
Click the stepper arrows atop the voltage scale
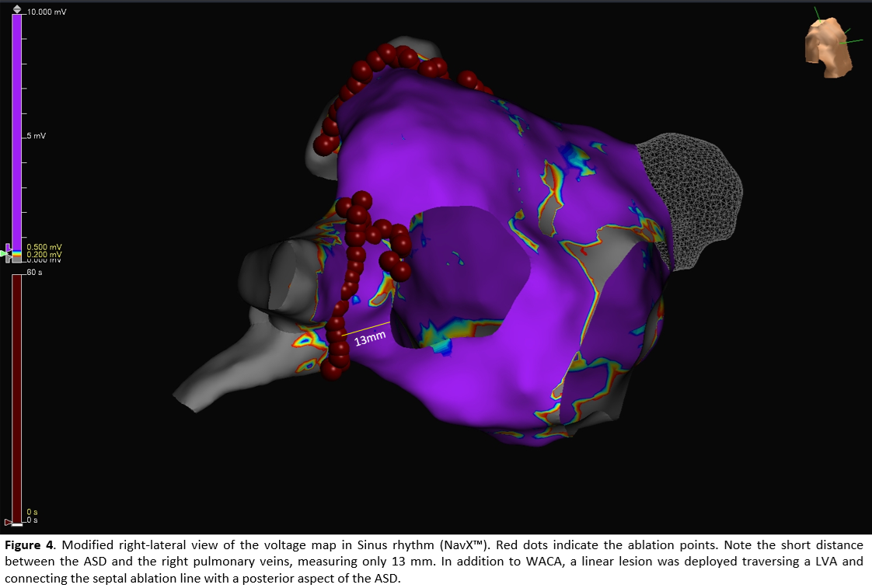coord(17,9)
